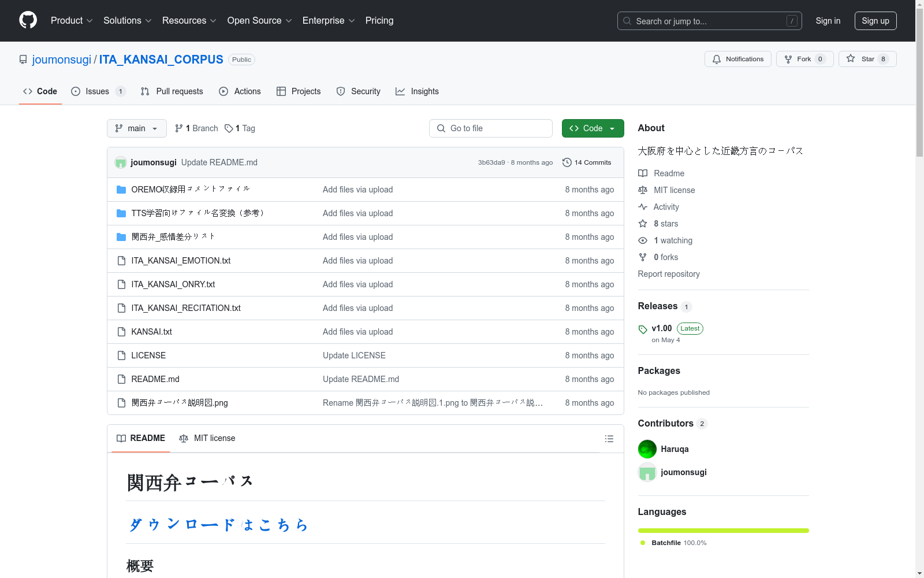This screenshot has width=924, height=578.
Task: Switch to the Insights tab
Action: [x=417, y=91]
